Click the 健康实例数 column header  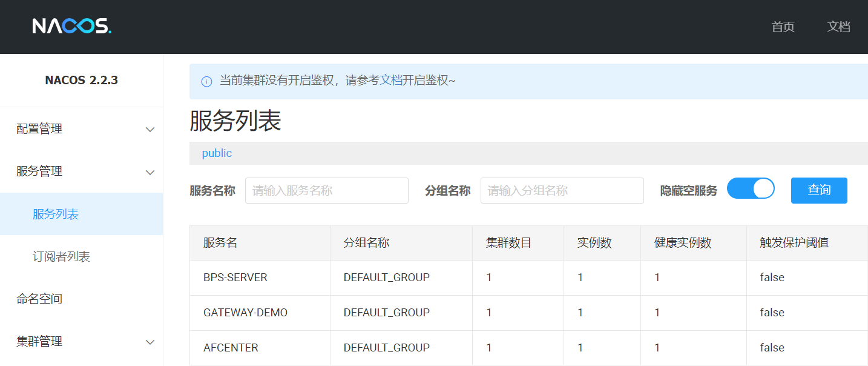683,243
